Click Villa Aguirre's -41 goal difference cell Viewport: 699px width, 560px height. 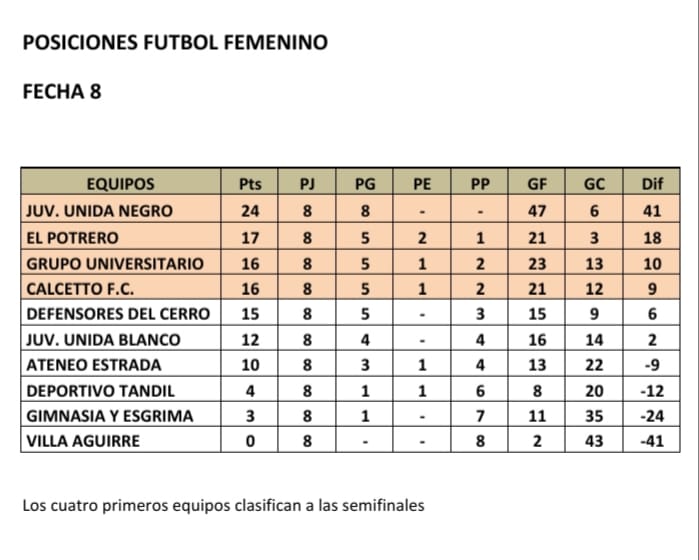pyautogui.click(x=652, y=441)
